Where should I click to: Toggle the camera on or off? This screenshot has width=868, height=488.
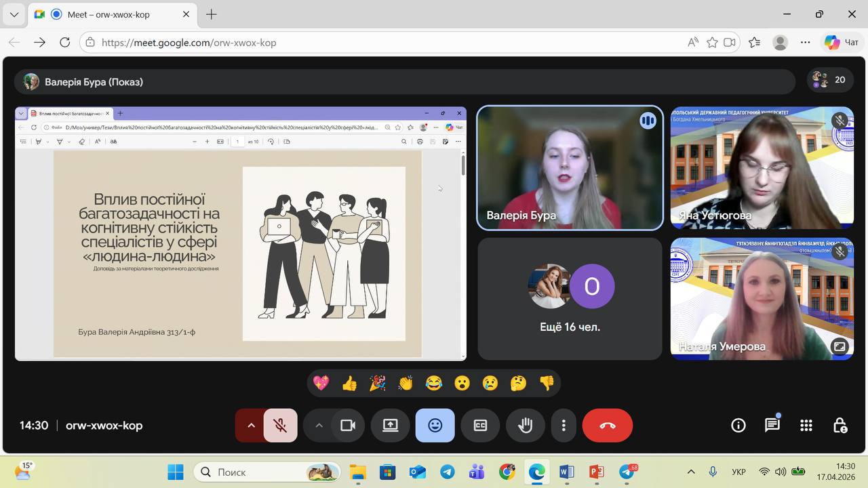tap(348, 426)
